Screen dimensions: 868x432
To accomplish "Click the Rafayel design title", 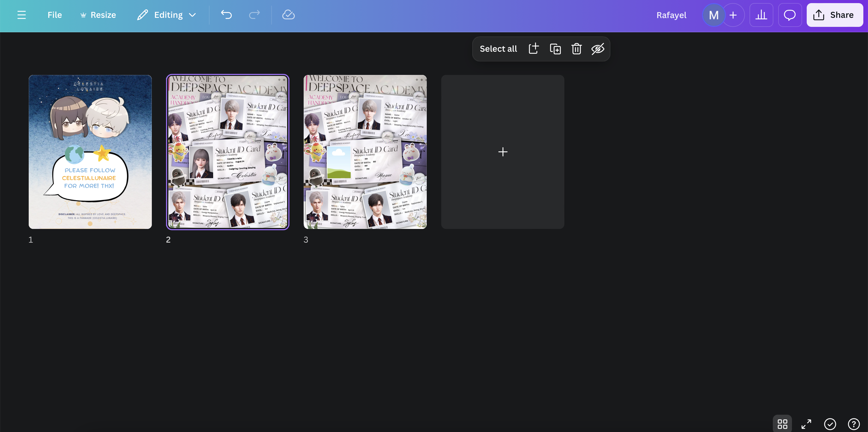I will click(671, 15).
